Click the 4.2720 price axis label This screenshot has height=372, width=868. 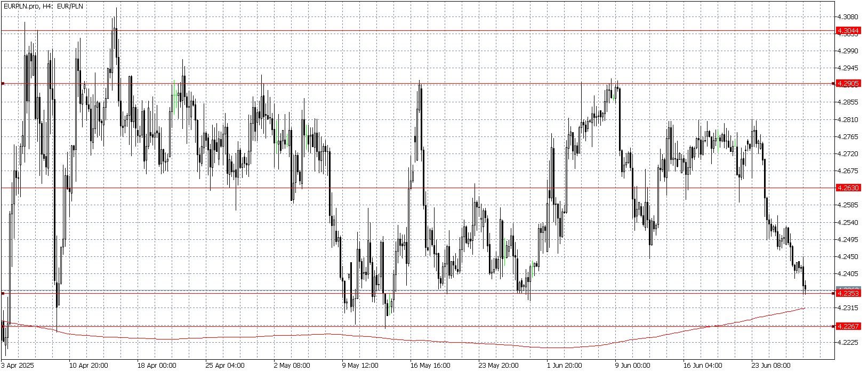(848, 154)
